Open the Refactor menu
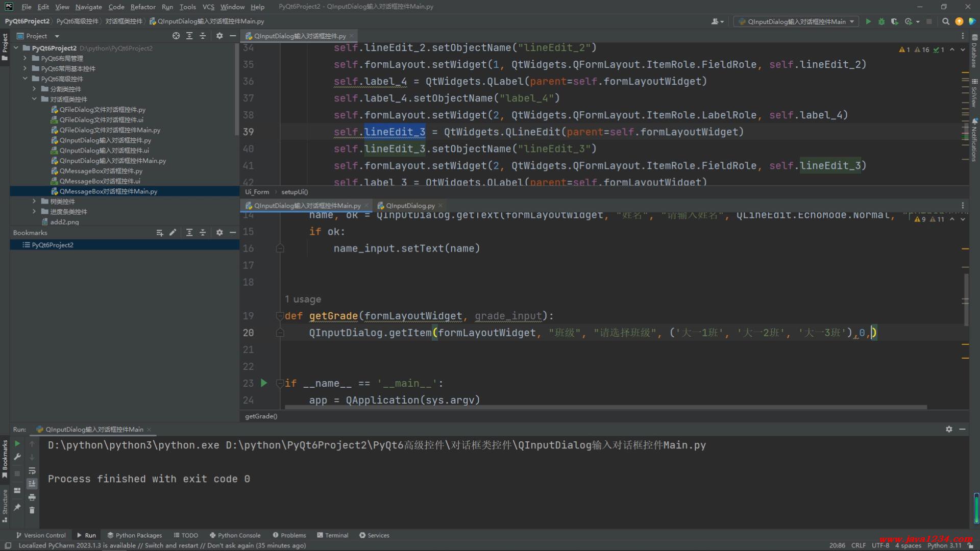 143,7
